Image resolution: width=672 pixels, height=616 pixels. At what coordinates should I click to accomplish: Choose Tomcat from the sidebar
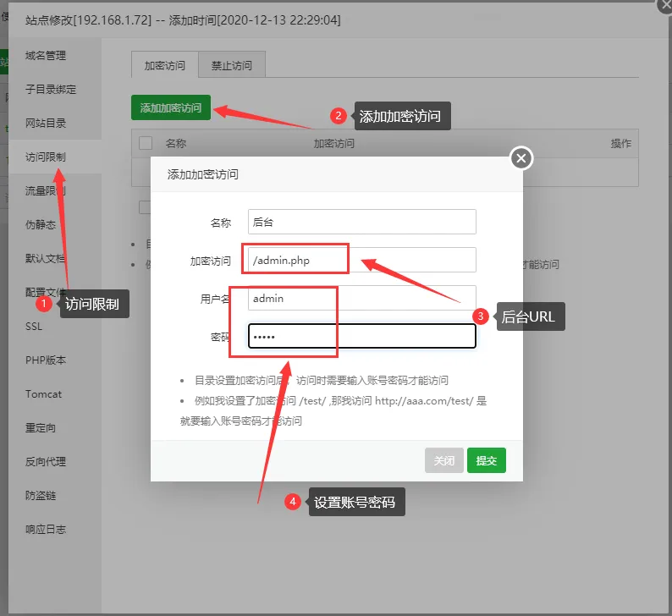click(43, 394)
